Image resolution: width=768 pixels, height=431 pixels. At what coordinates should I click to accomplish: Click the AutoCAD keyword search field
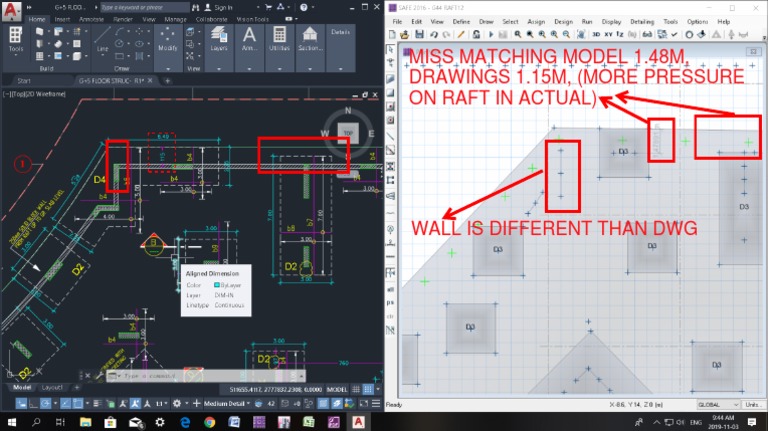click(145, 7)
